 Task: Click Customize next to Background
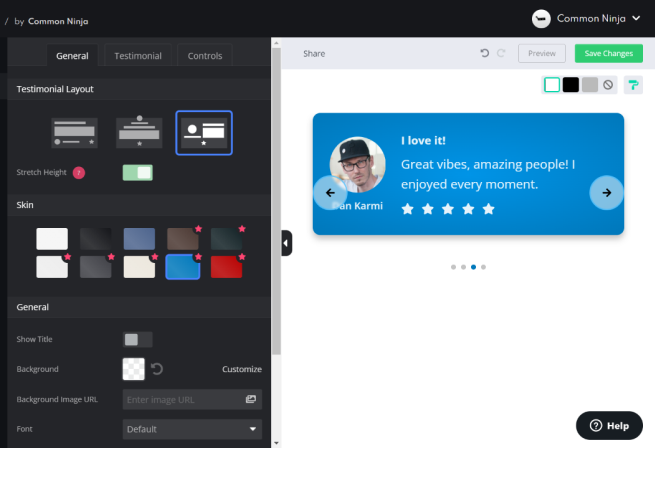242,369
